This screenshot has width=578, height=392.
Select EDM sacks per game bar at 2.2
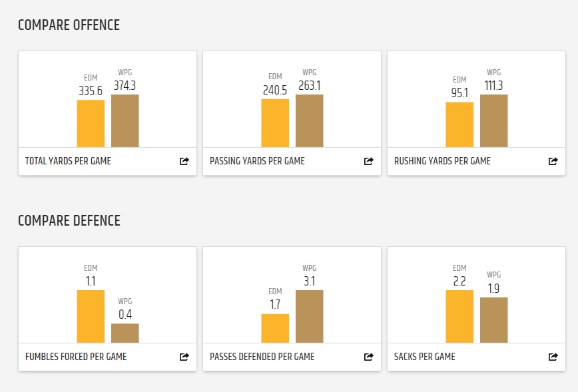[x=459, y=317]
